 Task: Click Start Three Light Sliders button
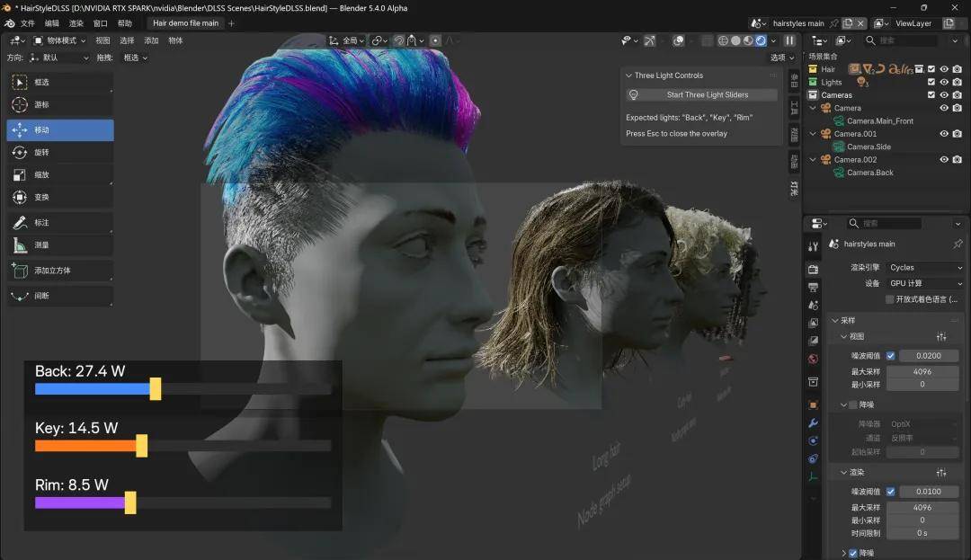click(708, 94)
